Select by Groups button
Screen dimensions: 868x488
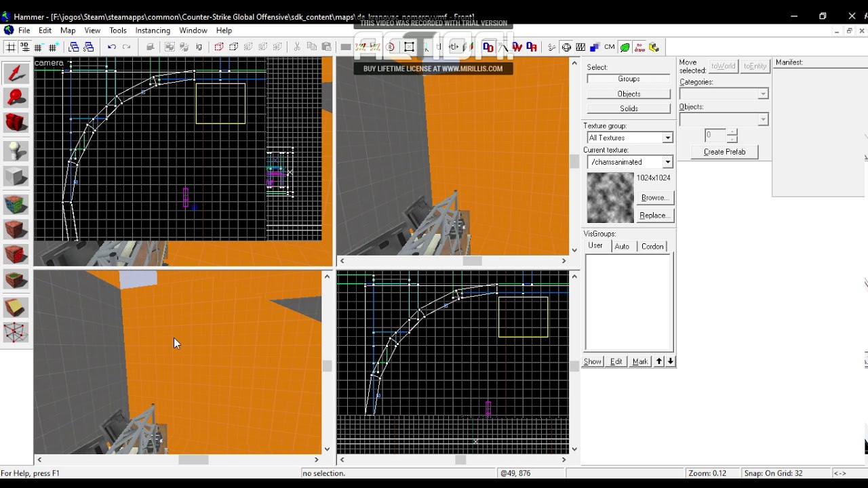(x=629, y=79)
